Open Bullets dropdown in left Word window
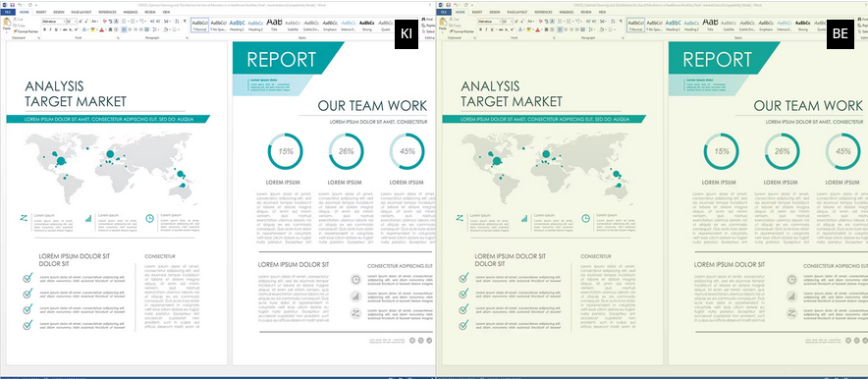 [x=128, y=21]
